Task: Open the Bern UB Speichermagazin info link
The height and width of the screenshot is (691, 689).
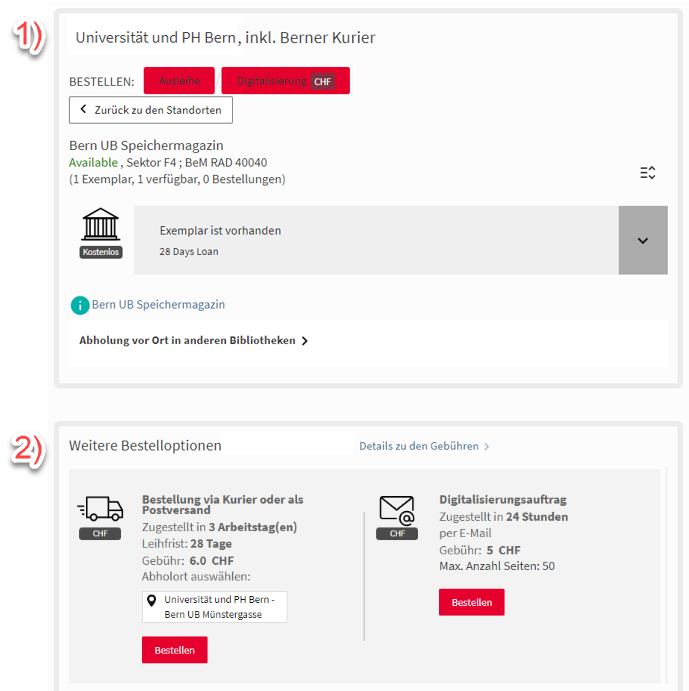Action: tap(158, 305)
